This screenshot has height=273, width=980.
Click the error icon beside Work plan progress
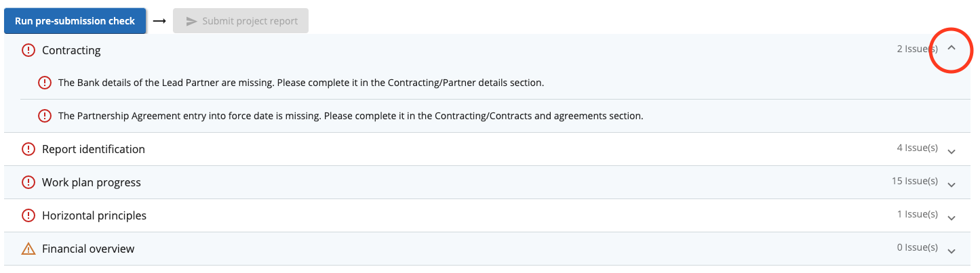(28, 182)
